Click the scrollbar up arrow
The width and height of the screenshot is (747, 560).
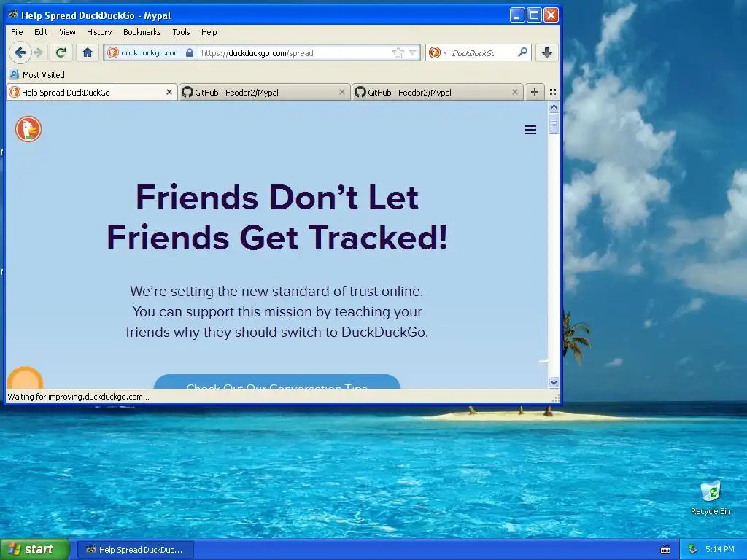554,107
